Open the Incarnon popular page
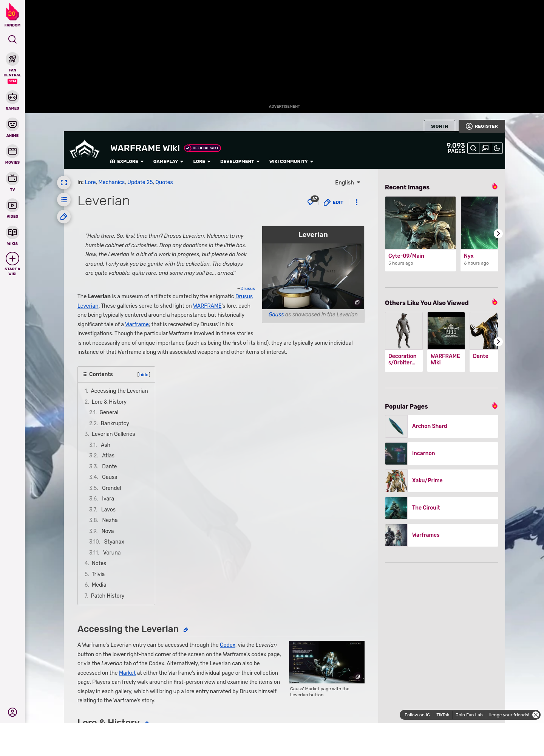Viewport: 544px width, 756px height. (442, 454)
